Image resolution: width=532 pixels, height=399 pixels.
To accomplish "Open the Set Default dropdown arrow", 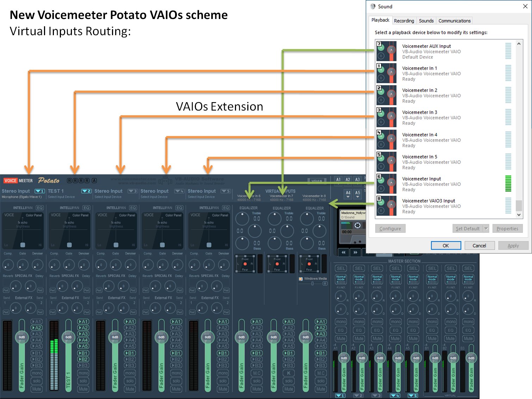I will [x=486, y=229].
